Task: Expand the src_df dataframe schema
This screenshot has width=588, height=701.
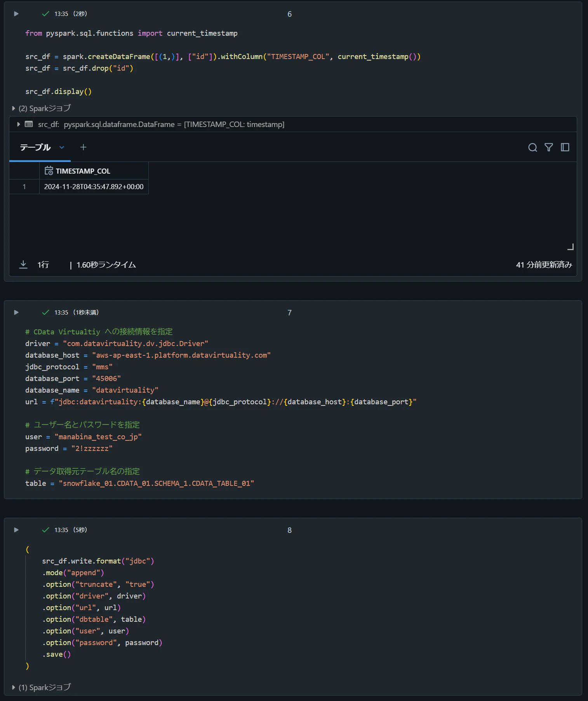Action: click(18, 124)
